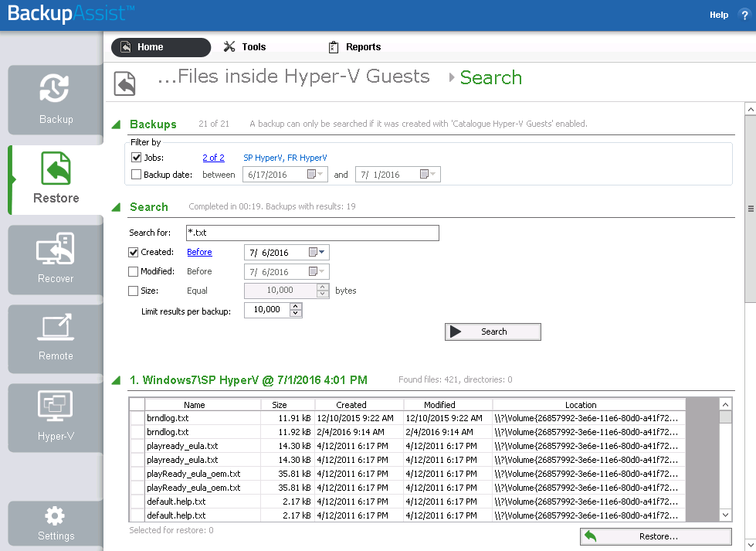Collapse the Backups section
This screenshot has height=551, width=756.
116,124
